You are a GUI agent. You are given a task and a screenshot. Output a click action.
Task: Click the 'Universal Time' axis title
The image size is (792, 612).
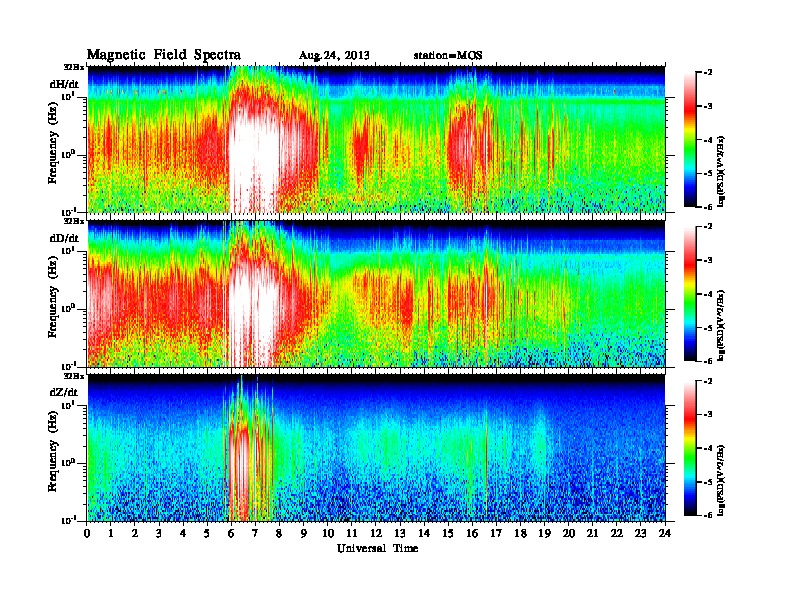(377, 548)
